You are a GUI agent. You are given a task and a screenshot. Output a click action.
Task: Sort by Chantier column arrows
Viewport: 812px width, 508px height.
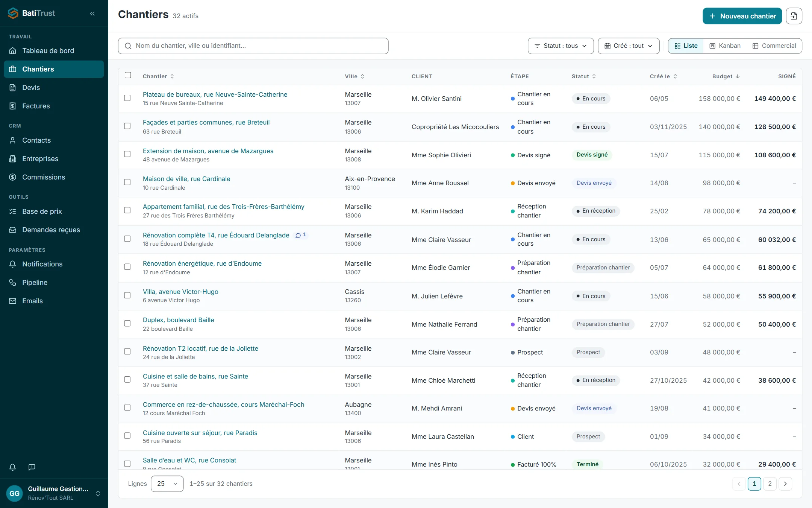coord(172,76)
